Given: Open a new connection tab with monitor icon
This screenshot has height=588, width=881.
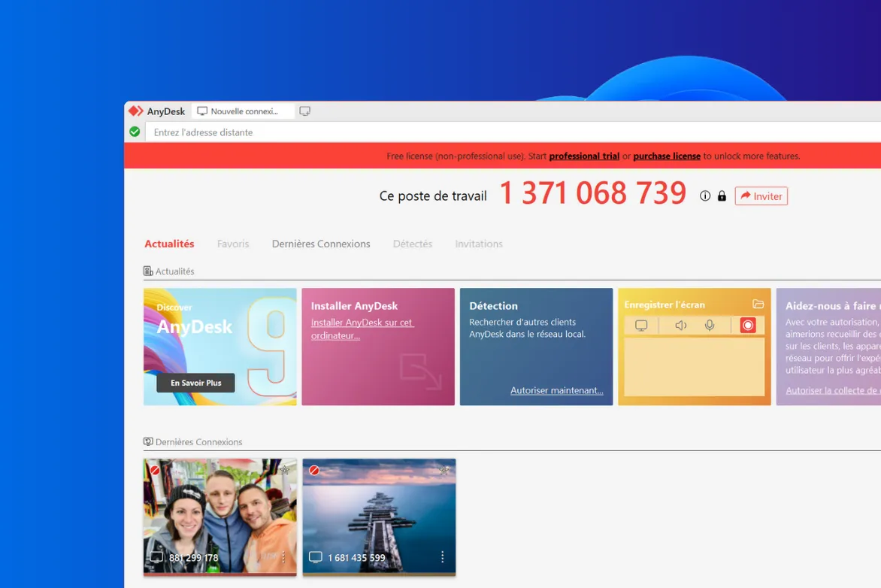Looking at the screenshot, I should click(305, 111).
